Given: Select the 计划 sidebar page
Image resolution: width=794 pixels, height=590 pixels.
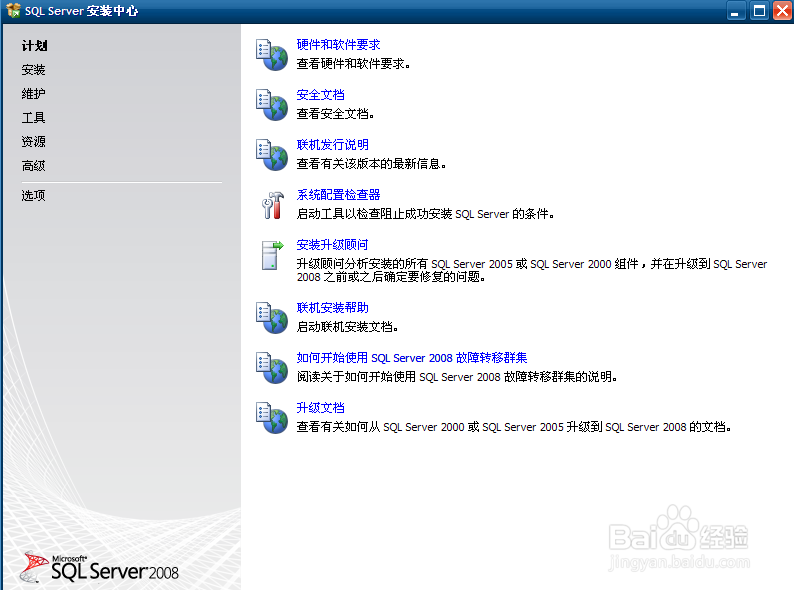Looking at the screenshot, I should pyautogui.click(x=34, y=46).
